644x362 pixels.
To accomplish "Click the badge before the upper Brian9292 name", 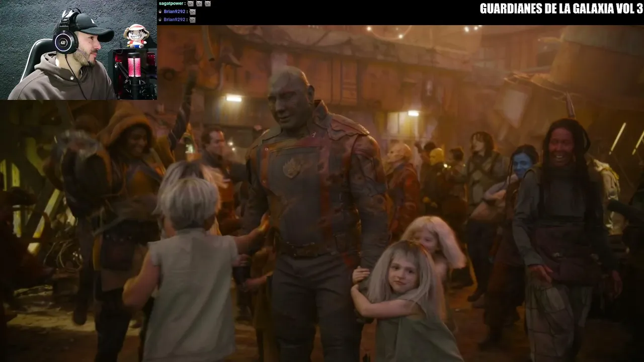I will [160, 12].
